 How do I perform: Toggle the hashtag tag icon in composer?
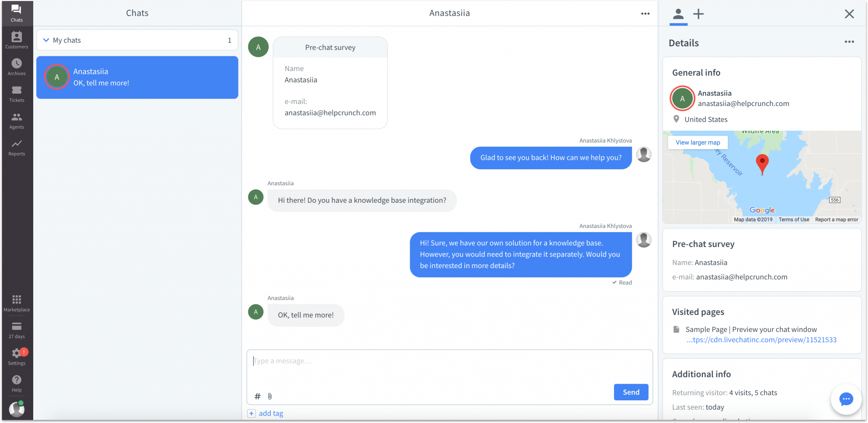(258, 395)
